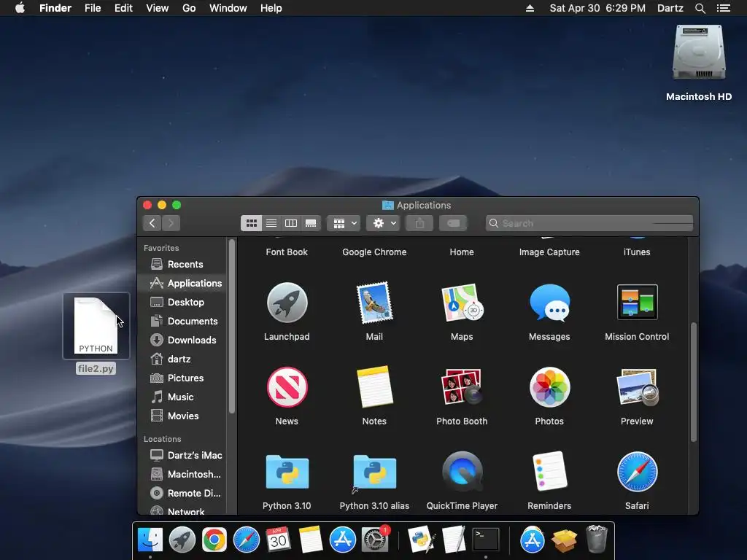Select Recents in the sidebar

183,264
